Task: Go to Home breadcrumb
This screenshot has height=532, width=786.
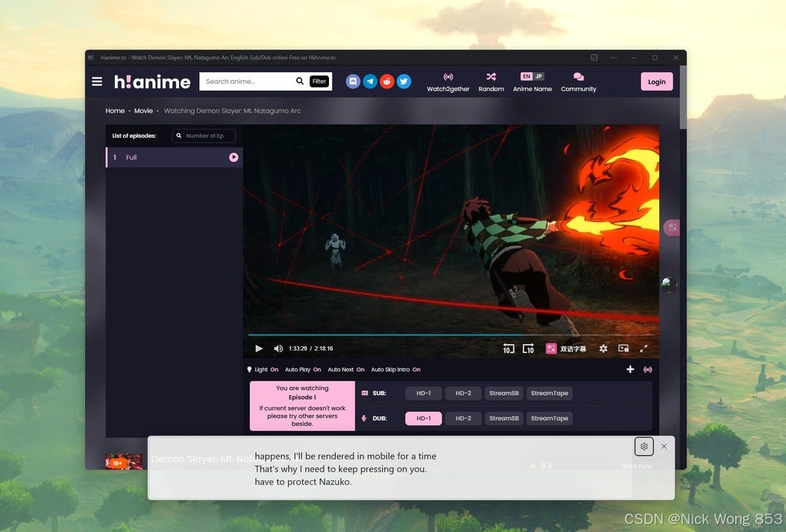Action: click(x=115, y=111)
